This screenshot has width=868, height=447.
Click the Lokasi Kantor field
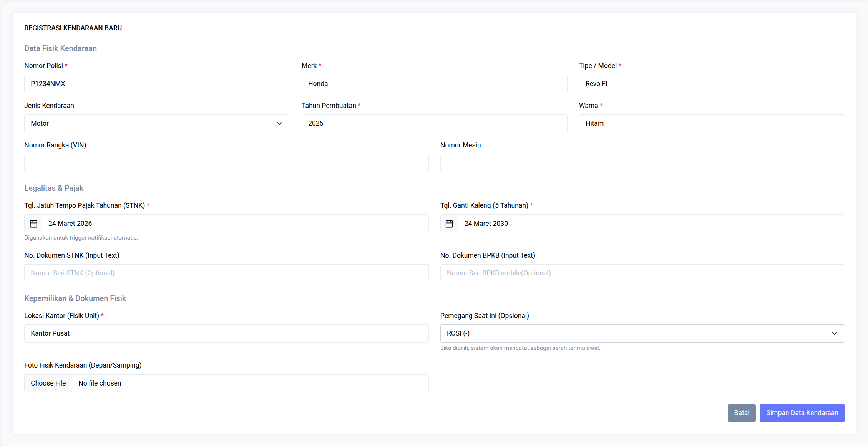tap(226, 333)
